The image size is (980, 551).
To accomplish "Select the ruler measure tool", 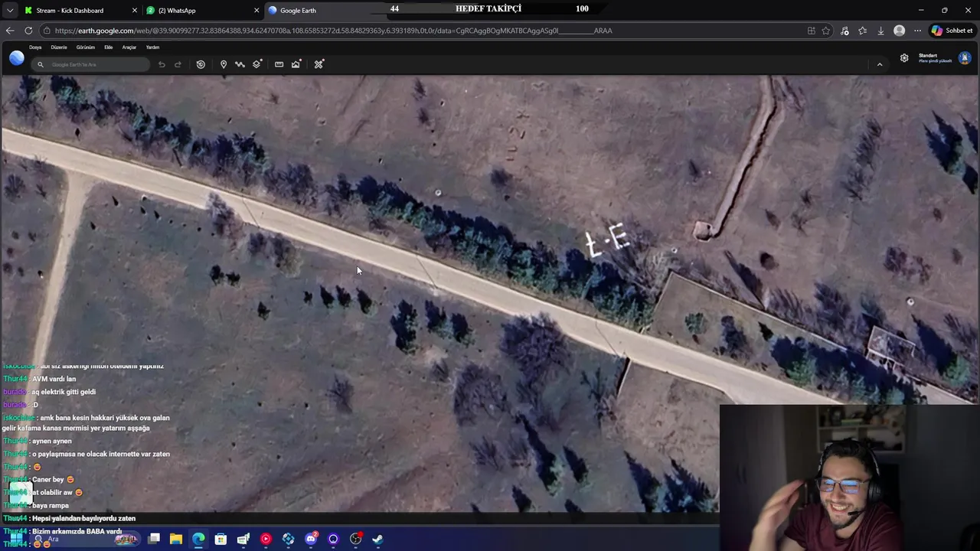I will pos(279,64).
